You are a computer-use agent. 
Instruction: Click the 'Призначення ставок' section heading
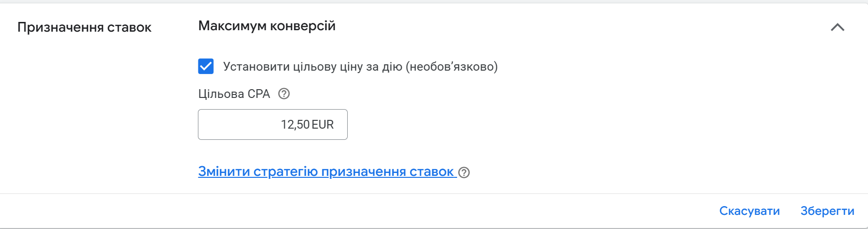84,27
